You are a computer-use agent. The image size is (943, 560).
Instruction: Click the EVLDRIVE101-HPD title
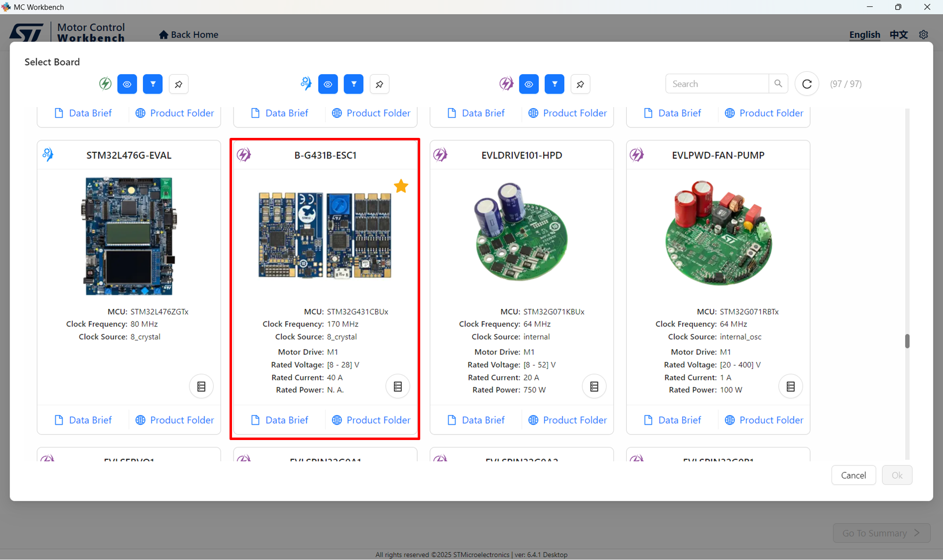coord(521,155)
